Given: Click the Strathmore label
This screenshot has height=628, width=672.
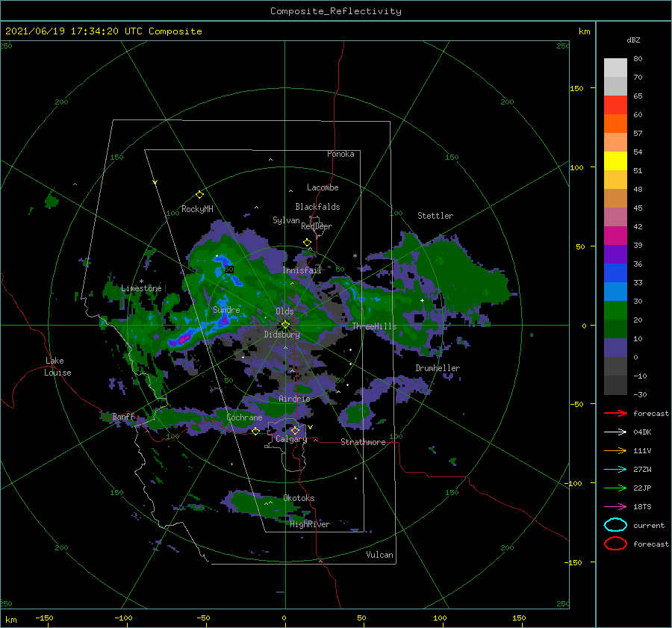Looking at the screenshot, I should click(363, 442).
